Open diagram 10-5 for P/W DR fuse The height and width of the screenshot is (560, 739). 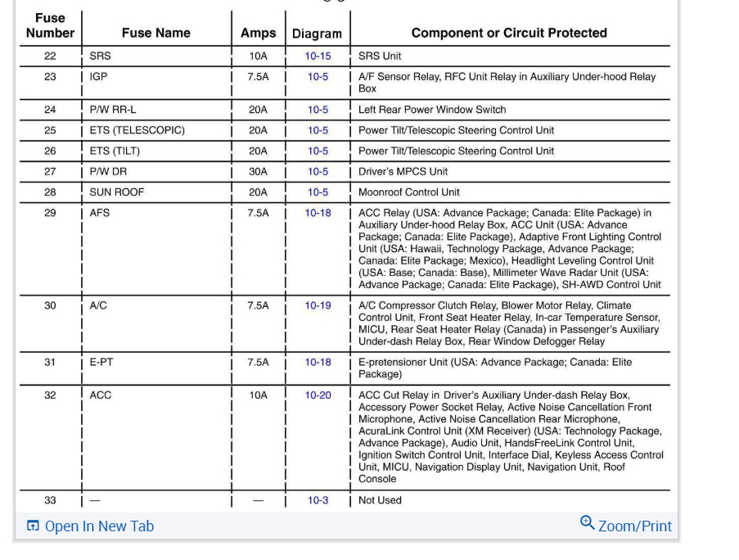tap(318, 172)
